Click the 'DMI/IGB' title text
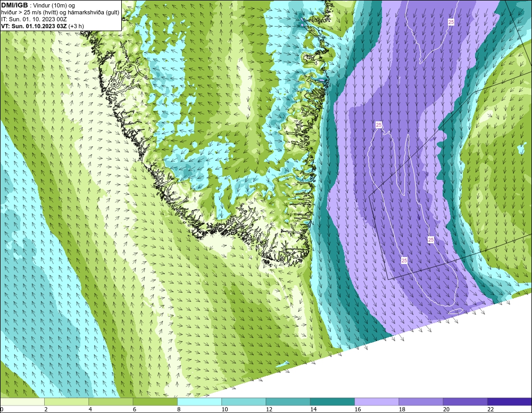Viewport: 532px width, 413px height. (14, 5)
